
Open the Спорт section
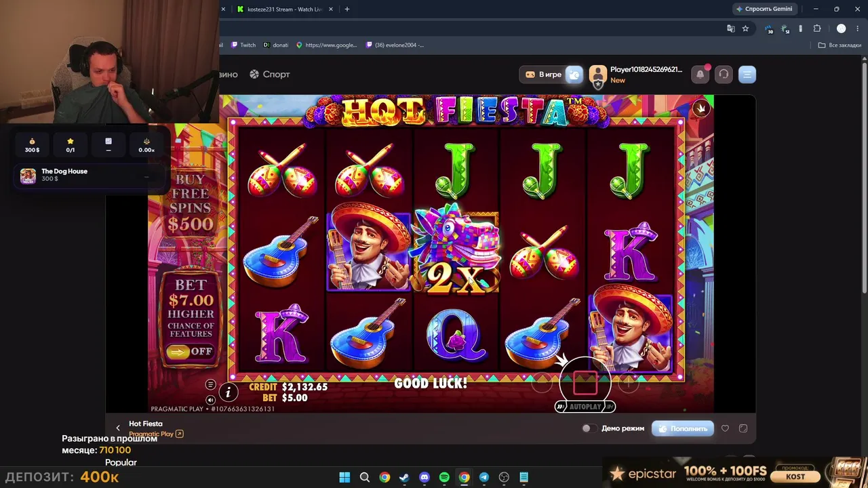(270, 75)
